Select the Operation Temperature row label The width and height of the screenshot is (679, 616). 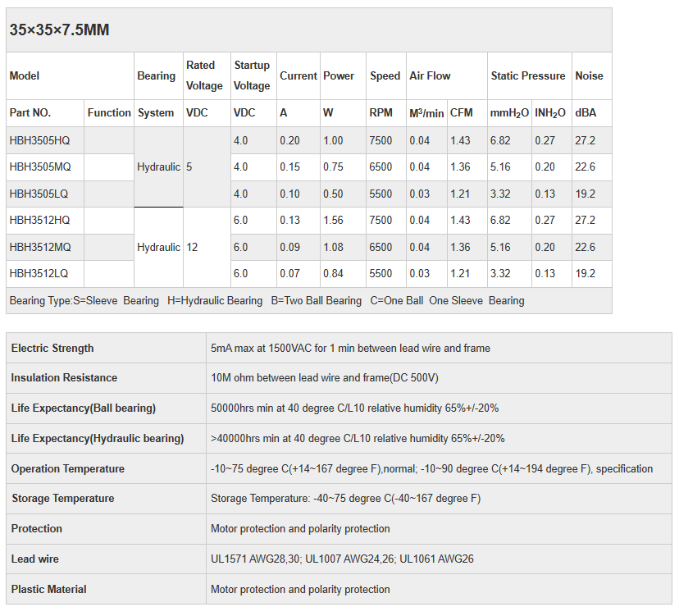click(x=68, y=468)
